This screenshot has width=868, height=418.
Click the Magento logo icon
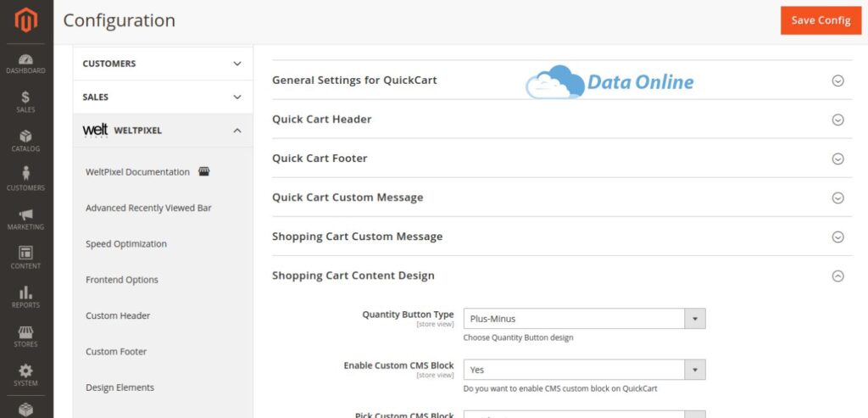26,20
